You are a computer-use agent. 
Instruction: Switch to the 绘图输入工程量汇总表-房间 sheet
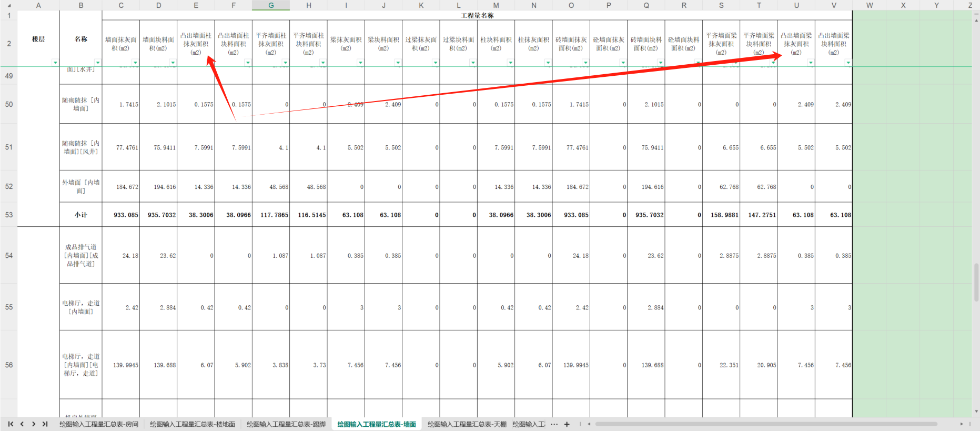click(x=99, y=424)
